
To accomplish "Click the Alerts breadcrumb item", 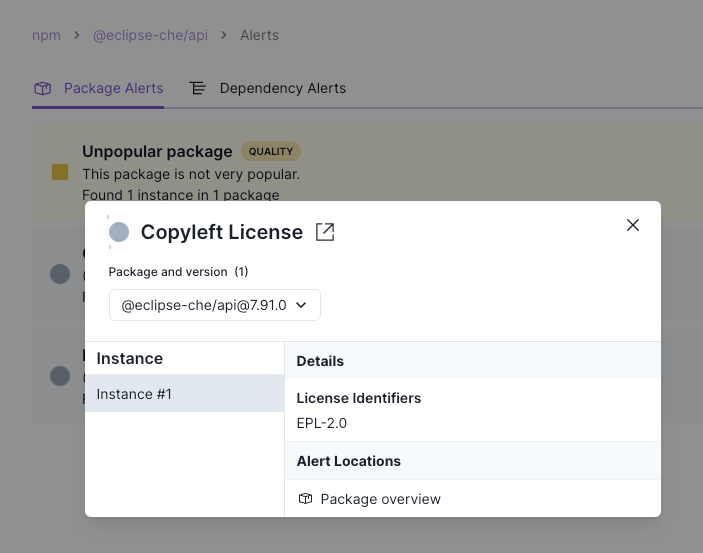I will [x=259, y=35].
